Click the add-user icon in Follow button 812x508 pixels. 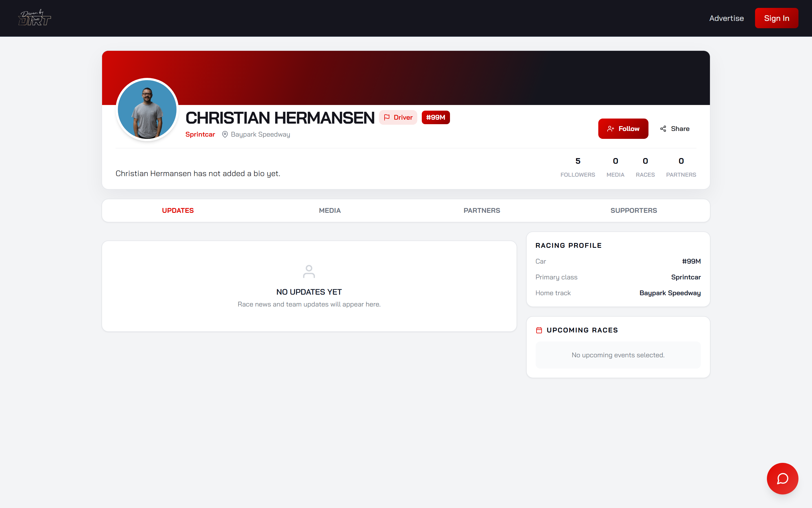tap(610, 129)
